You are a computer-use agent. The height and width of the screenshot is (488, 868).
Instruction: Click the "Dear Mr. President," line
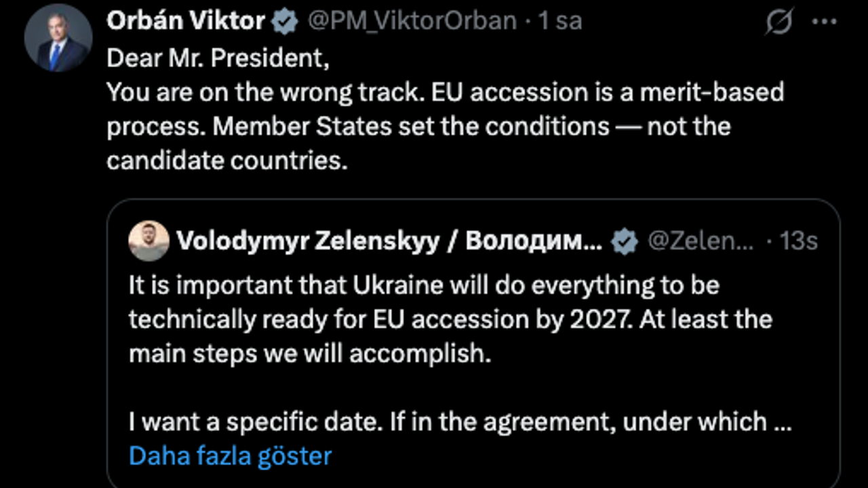pos(218,58)
